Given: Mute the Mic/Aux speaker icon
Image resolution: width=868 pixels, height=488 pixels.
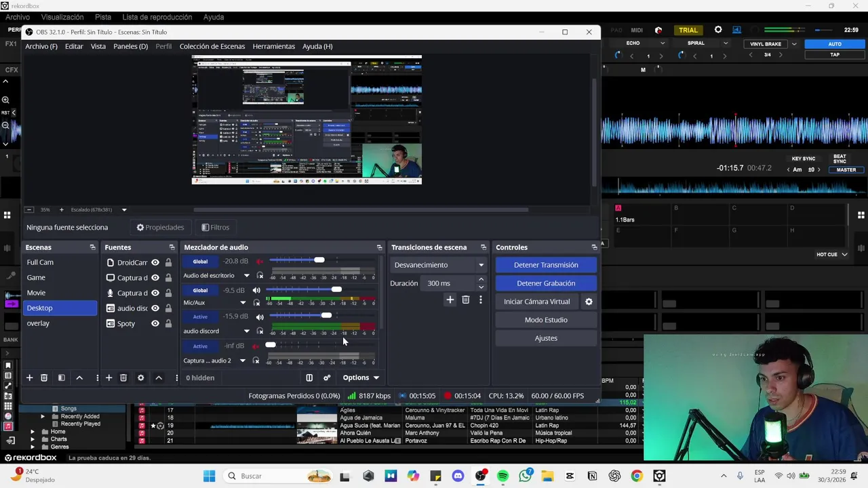Looking at the screenshot, I should point(256,290).
